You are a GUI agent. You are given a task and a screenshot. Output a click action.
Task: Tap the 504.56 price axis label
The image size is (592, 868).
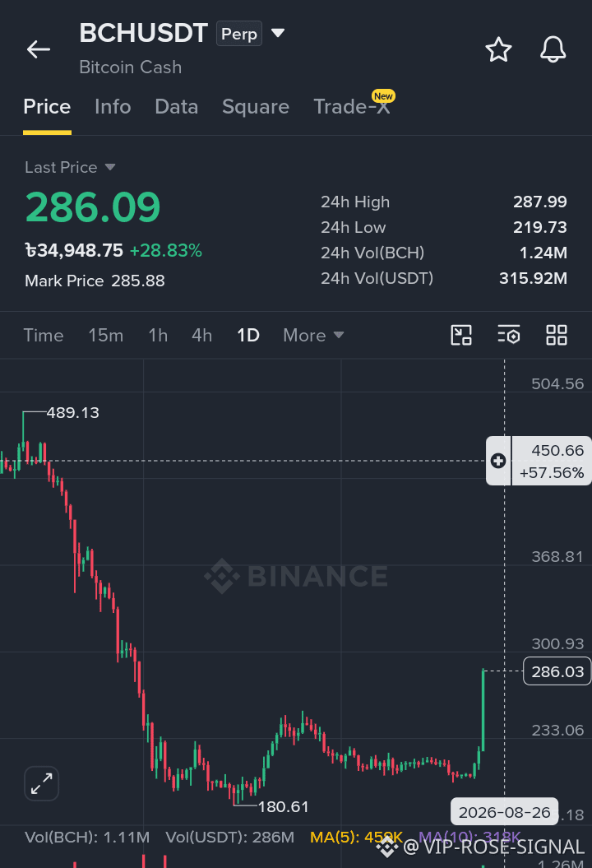coord(557,383)
